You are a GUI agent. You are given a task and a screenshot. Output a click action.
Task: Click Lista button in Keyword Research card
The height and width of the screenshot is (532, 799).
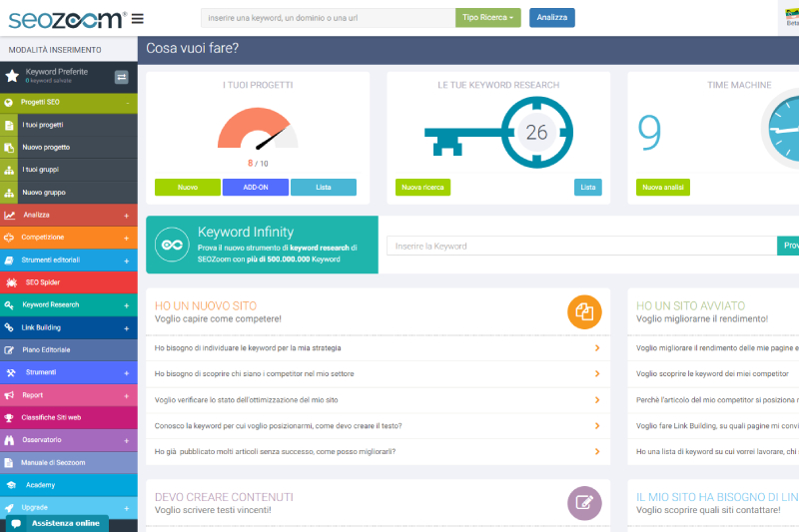click(587, 188)
